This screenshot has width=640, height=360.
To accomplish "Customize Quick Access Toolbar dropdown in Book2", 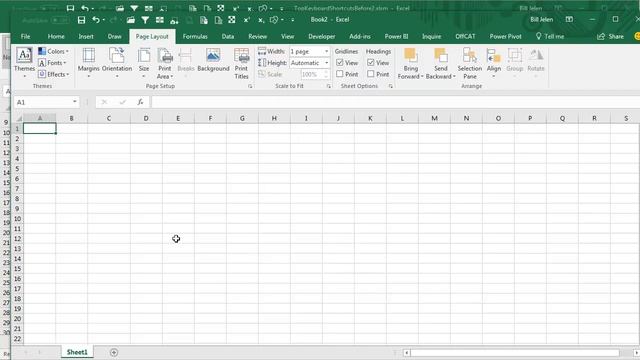I will coord(293,20).
